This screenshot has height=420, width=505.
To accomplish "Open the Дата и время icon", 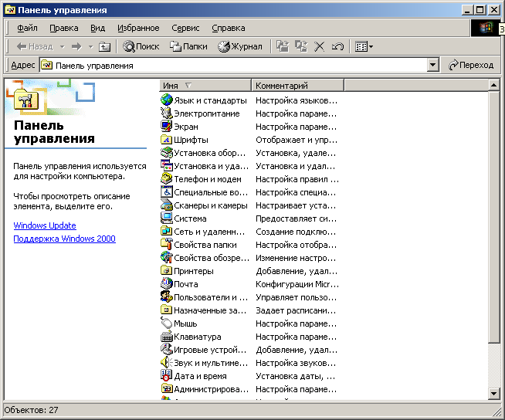I will coord(167,376).
